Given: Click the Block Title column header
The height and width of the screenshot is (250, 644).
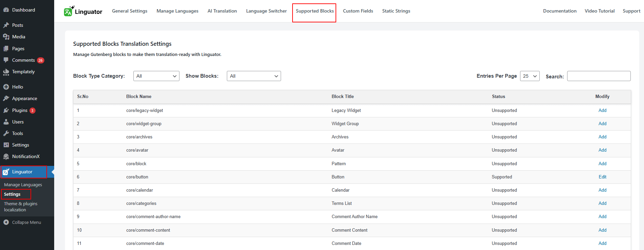Looking at the screenshot, I should point(343,96).
